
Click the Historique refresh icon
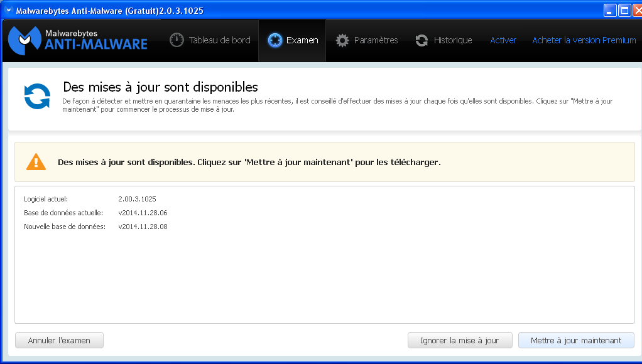coord(422,40)
